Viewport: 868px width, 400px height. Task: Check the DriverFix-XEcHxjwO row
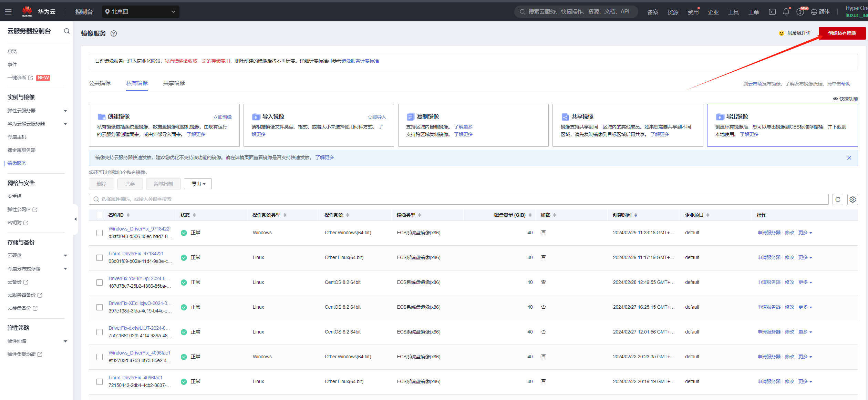pyautogui.click(x=100, y=307)
